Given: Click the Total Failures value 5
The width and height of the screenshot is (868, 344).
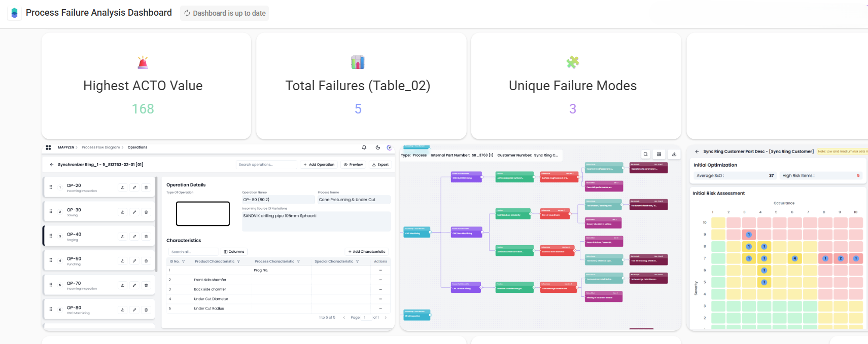Looking at the screenshot, I should (358, 109).
